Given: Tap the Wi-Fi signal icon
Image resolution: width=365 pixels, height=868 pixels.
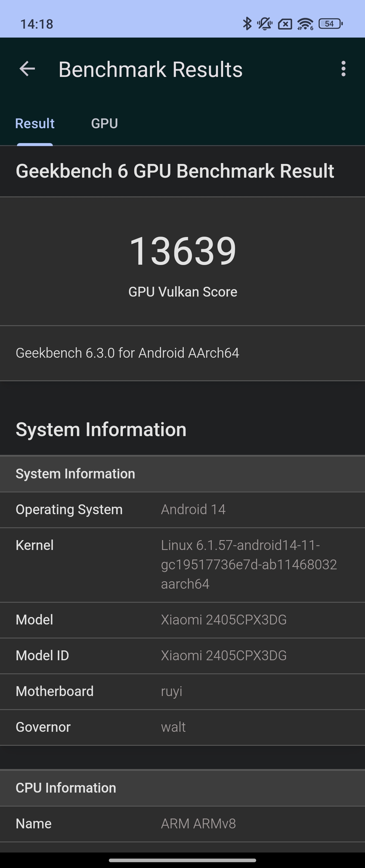Looking at the screenshot, I should 305,24.
